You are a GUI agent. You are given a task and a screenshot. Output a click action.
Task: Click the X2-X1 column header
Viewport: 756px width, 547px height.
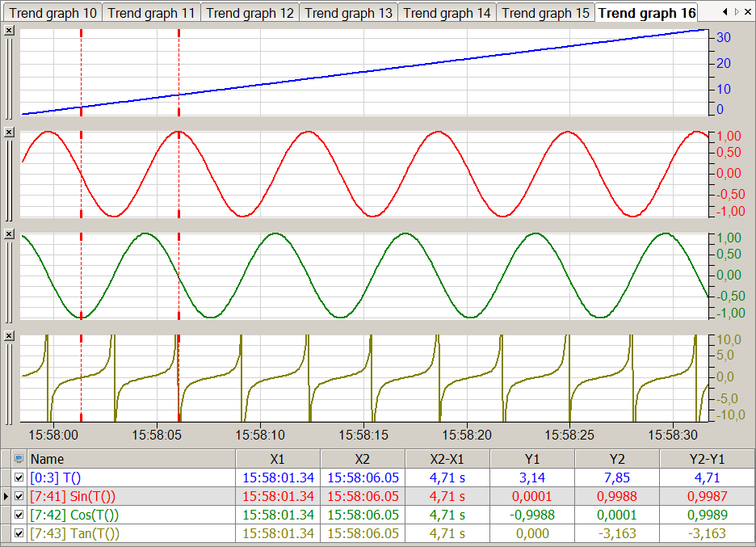coord(447,459)
